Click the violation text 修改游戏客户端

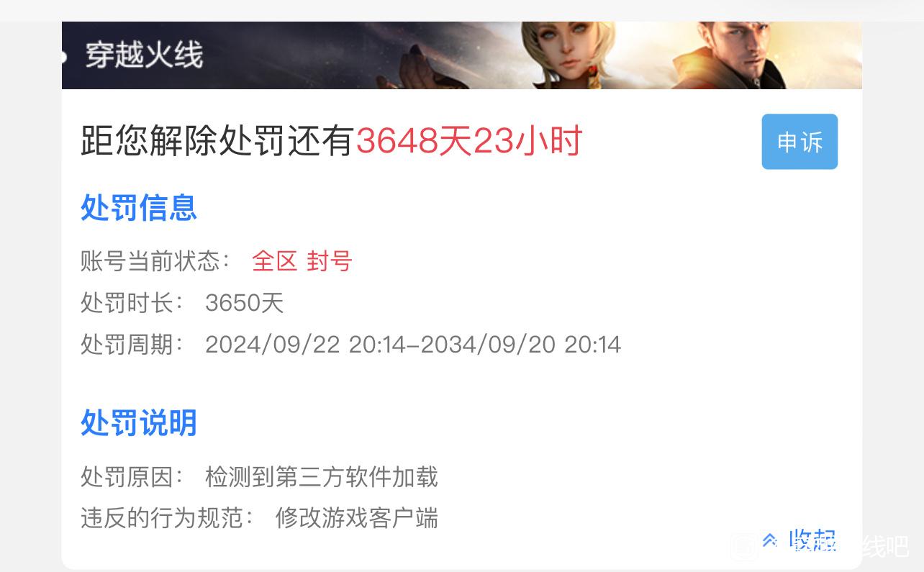(x=356, y=519)
